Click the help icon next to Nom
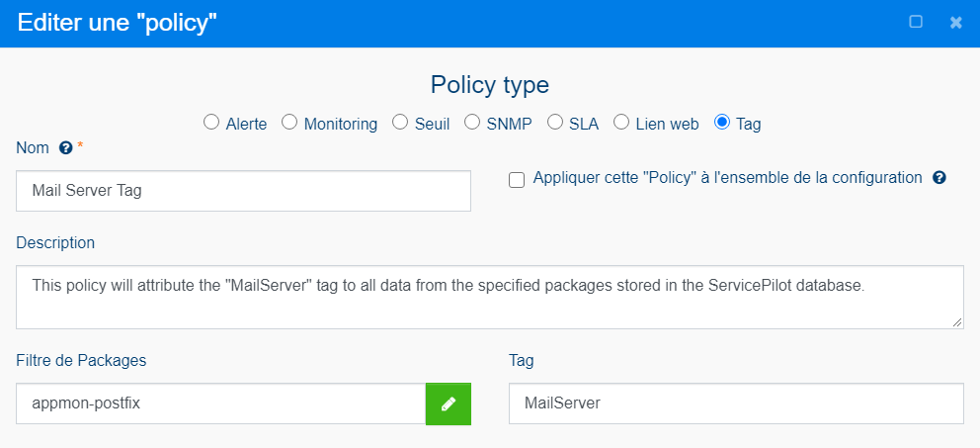This screenshot has width=980, height=448. 65,148
